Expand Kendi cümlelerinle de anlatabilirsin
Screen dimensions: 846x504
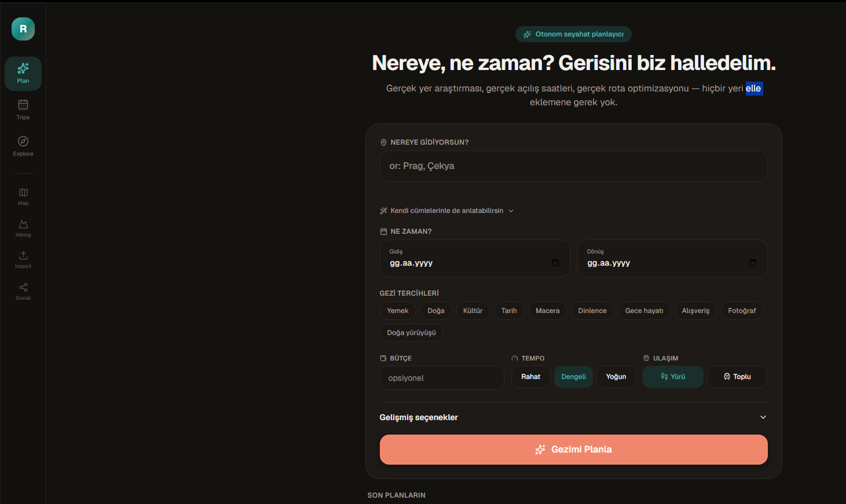tap(446, 211)
